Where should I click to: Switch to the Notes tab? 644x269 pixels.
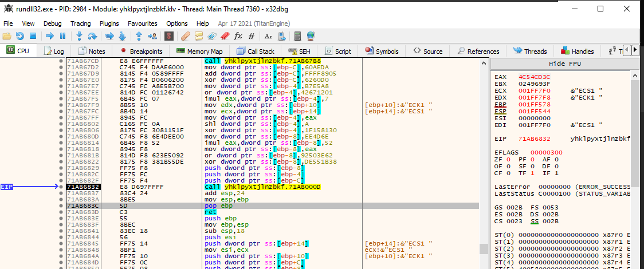tap(92, 52)
